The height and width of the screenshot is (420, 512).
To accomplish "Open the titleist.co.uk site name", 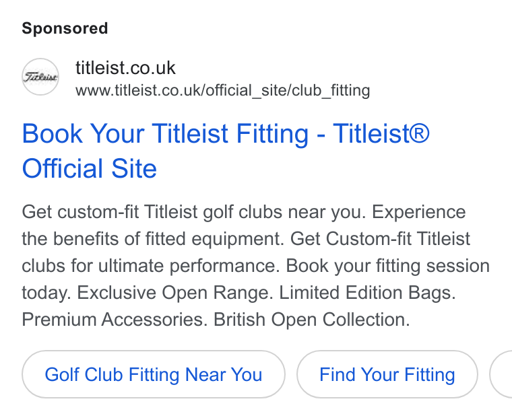I will pyautogui.click(x=125, y=68).
